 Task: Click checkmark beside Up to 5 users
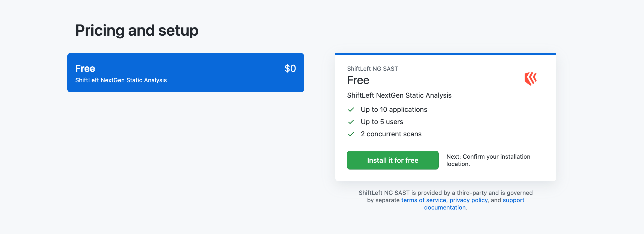pos(351,122)
